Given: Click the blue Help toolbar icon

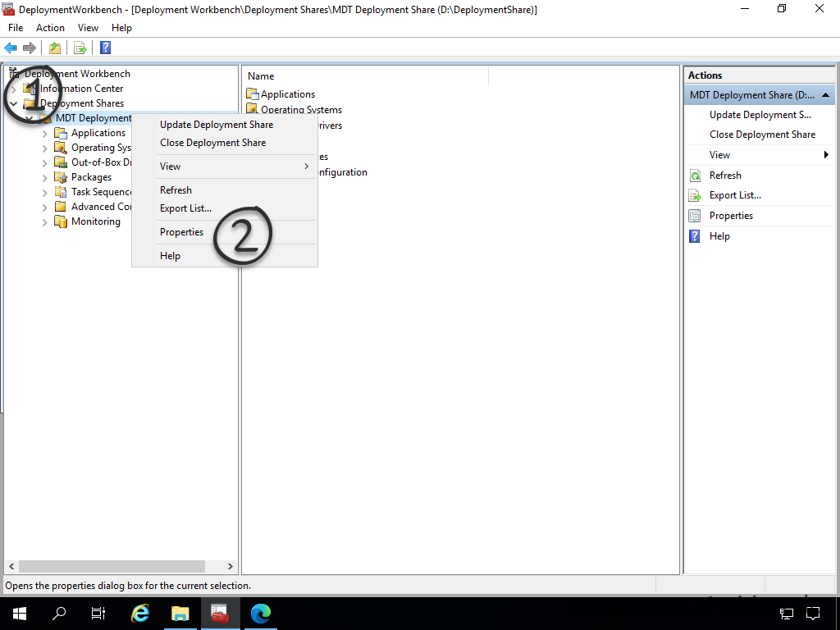Looking at the screenshot, I should 106,48.
